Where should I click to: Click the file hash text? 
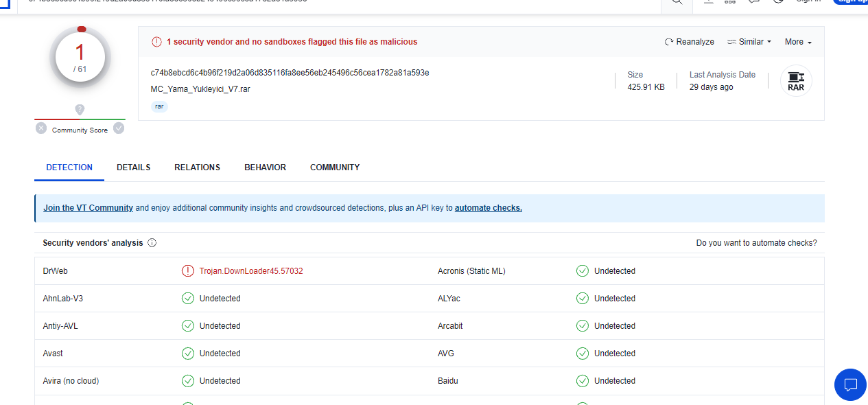pos(290,73)
